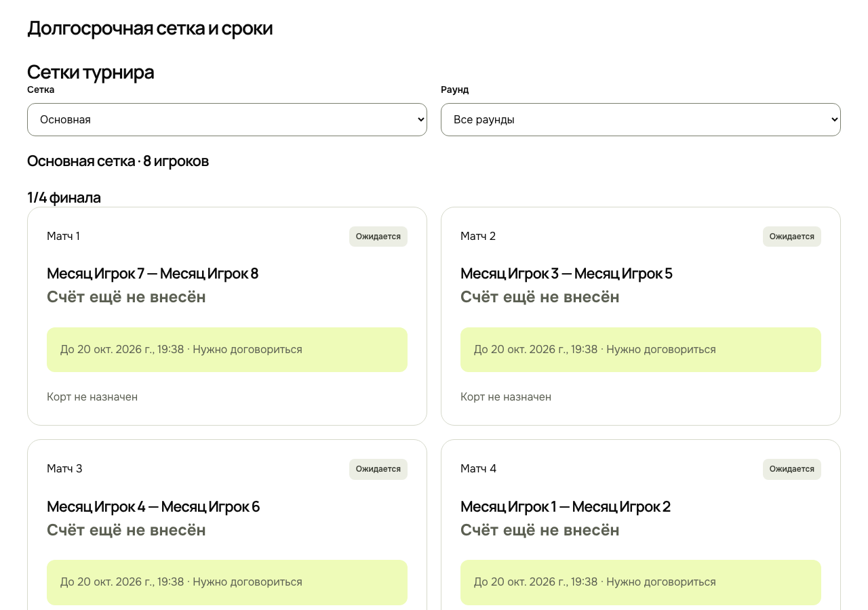The width and height of the screenshot is (868, 610).
Task: Click the Сетки турнира heading
Action: pos(91,72)
